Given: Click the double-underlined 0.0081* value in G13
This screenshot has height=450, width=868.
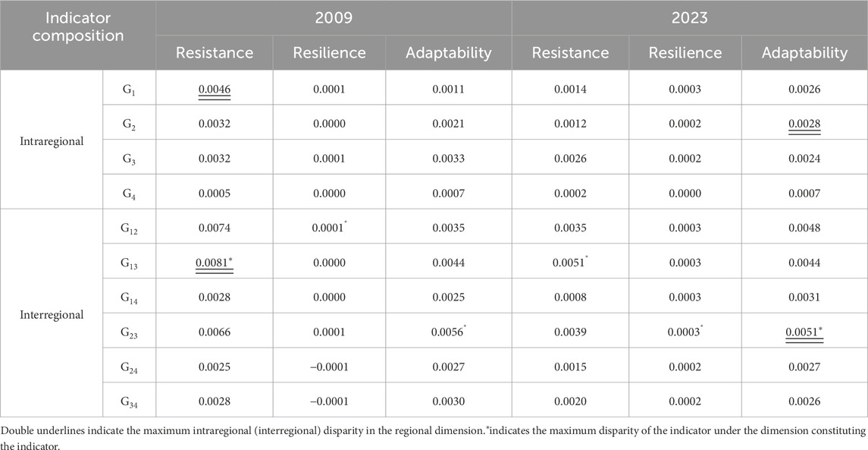Looking at the screenshot, I should [215, 263].
